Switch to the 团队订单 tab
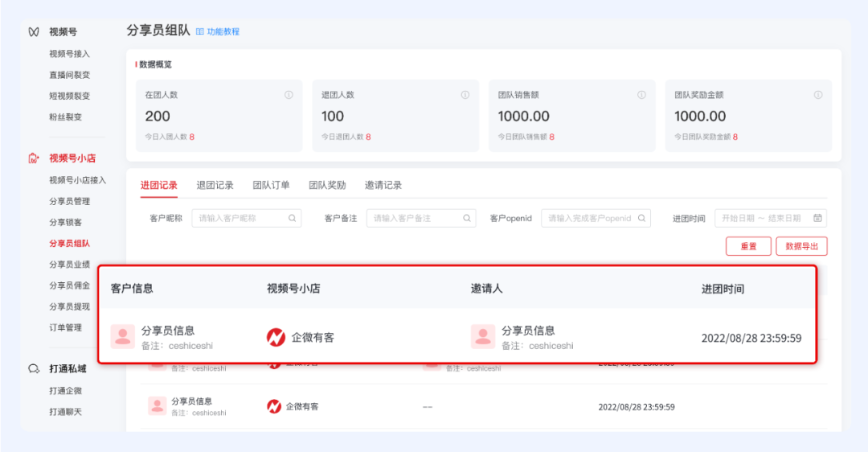 coord(271,185)
